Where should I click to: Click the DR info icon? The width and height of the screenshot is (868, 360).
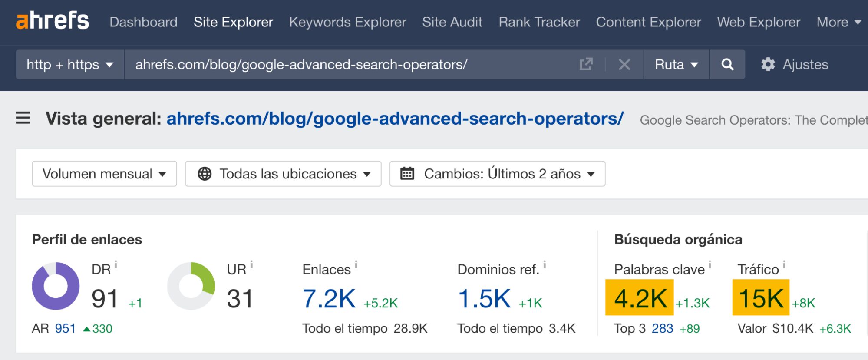(116, 264)
